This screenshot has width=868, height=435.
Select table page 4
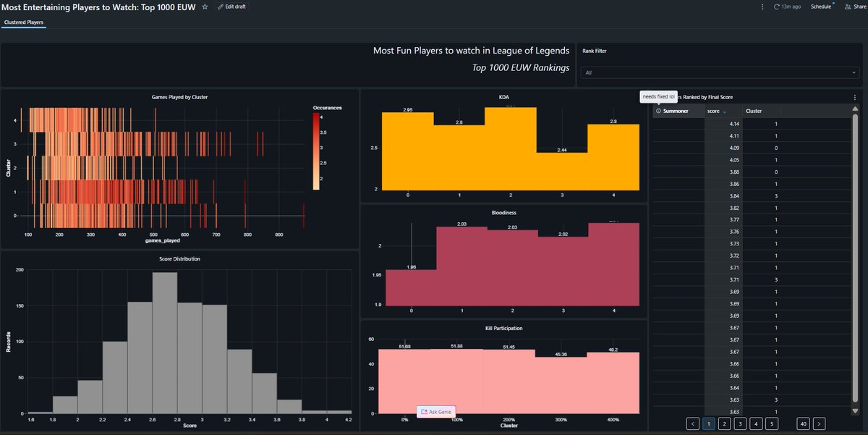click(x=756, y=423)
